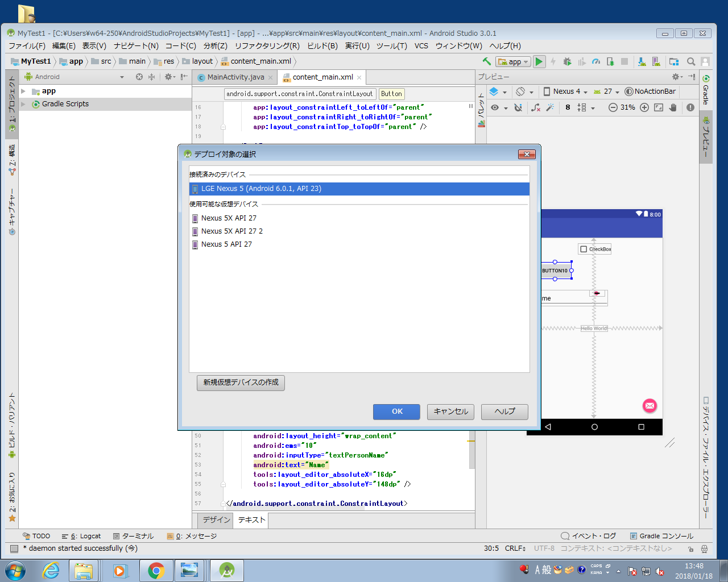This screenshot has height=582, width=728.
Task: Open view options eye dropdown in preview
Action: [498, 107]
